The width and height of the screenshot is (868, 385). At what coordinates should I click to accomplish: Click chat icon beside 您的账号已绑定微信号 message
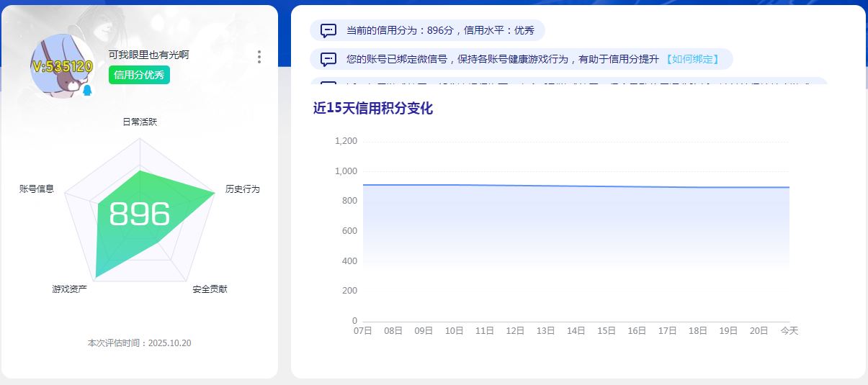point(328,59)
